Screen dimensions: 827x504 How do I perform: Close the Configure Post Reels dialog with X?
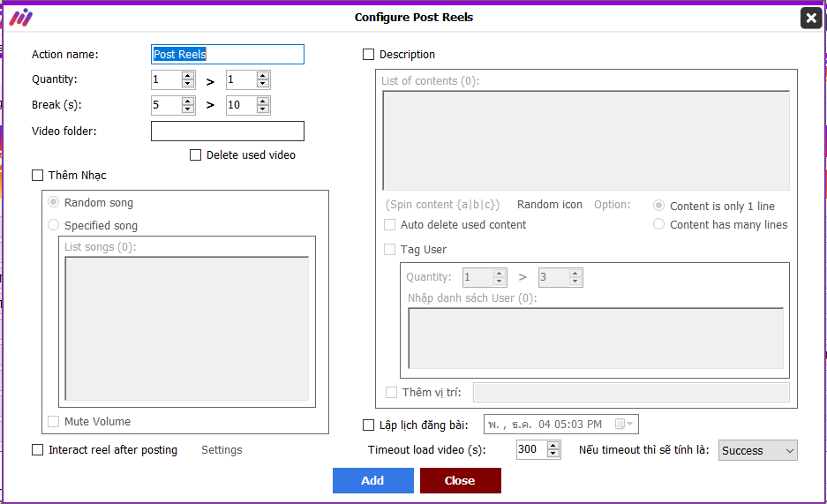[x=811, y=19]
